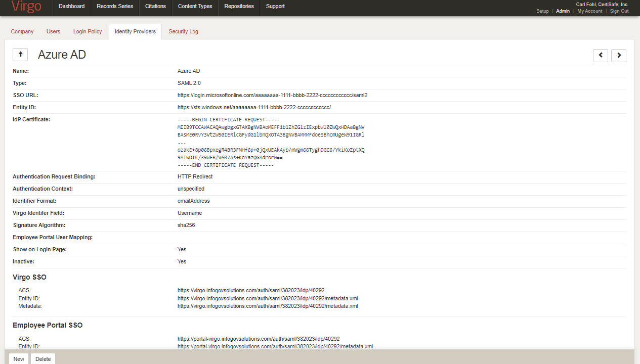Switch to the Users tab
The width and height of the screenshot is (640, 364).
point(53,31)
